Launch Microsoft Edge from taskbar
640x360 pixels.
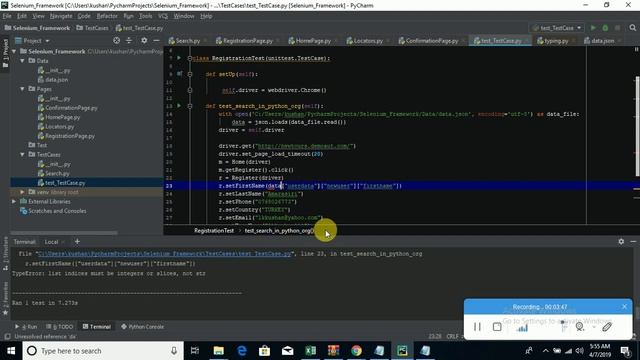point(242,351)
